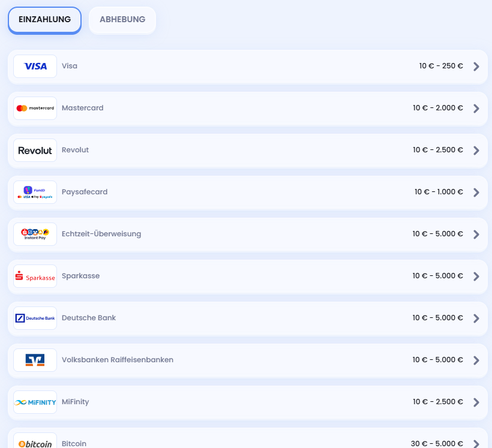Select the Mastercard payment method label
The width and height of the screenshot is (492, 448).
pyautogui.click(x=83, y=108)
